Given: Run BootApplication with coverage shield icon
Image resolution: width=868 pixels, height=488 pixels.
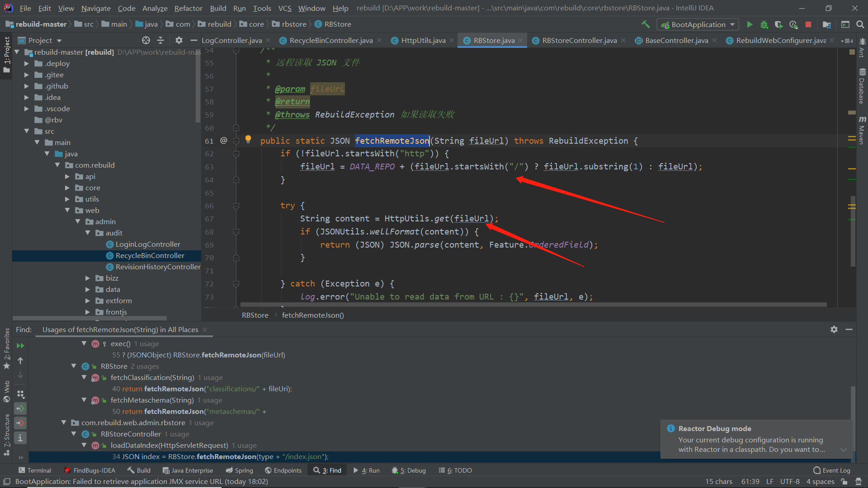Looking at the screenshot, I should tap(779, 24).
